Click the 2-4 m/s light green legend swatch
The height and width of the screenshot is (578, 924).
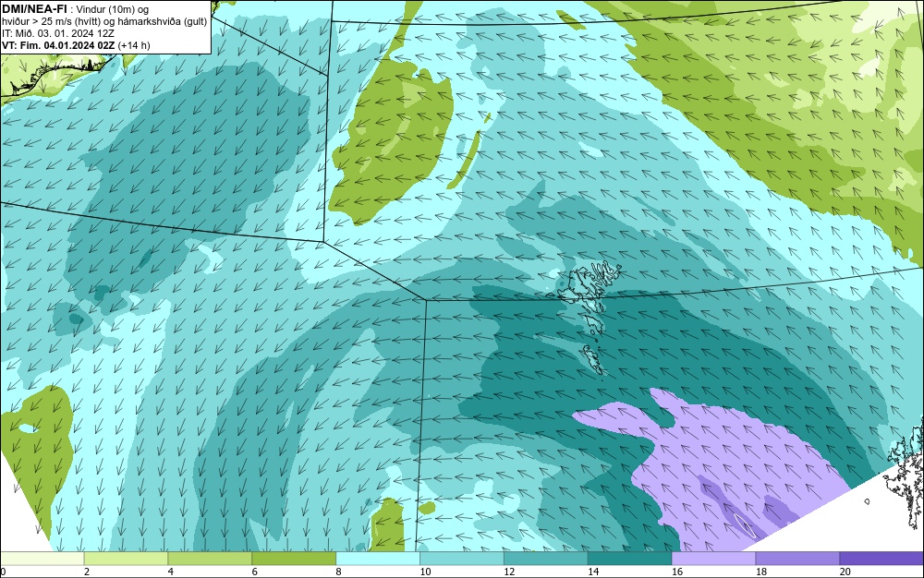tap(126, 559)
